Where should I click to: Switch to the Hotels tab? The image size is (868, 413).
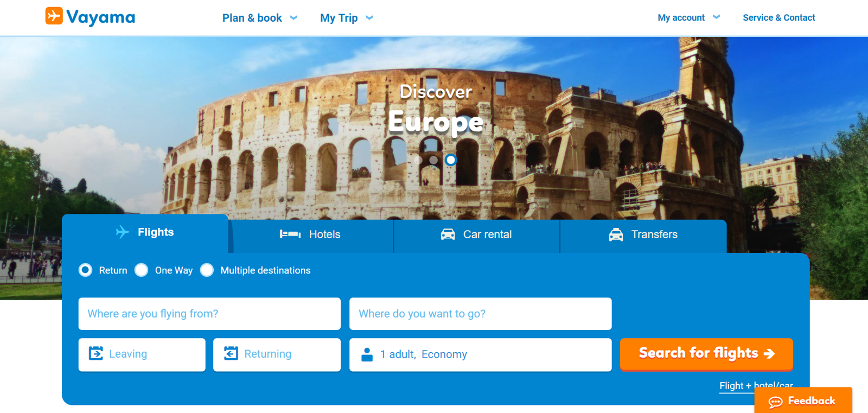(x=311, y=235)
